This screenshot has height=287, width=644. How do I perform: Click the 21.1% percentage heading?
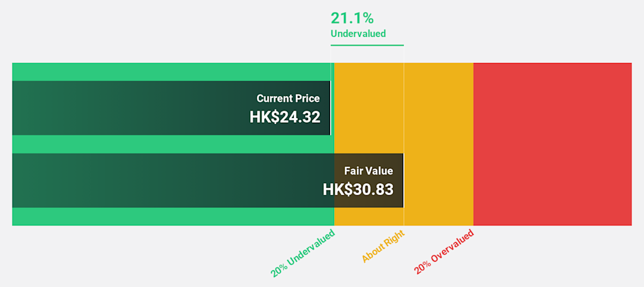[352, 18]
